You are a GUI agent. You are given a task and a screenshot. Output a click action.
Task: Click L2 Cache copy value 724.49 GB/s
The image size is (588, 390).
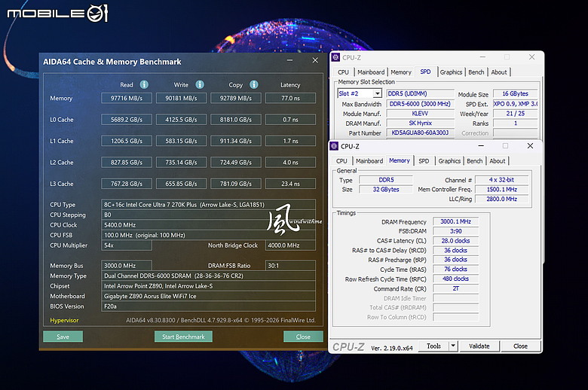(x=235, y=162)
